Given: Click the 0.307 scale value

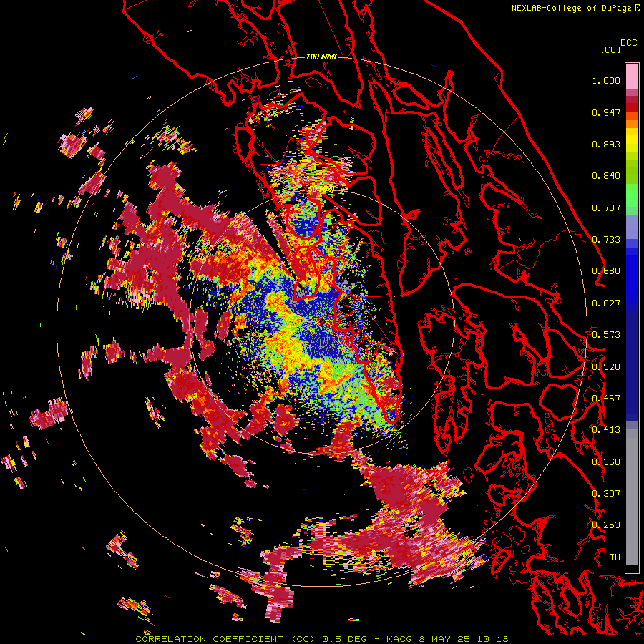Looking at the screenshot, I should 606,494.
